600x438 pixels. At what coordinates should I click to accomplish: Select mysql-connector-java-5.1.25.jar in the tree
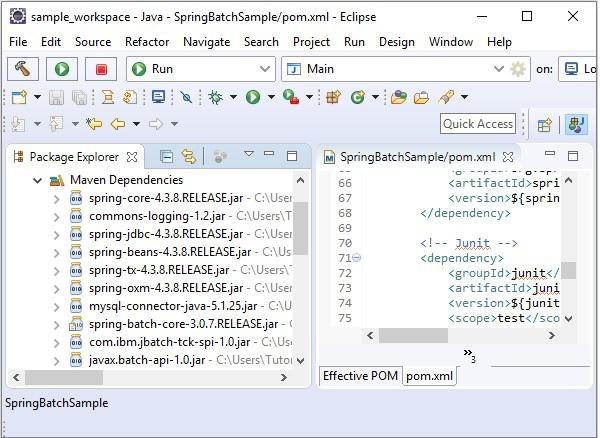pyautogui.click(x=173, y=306)
